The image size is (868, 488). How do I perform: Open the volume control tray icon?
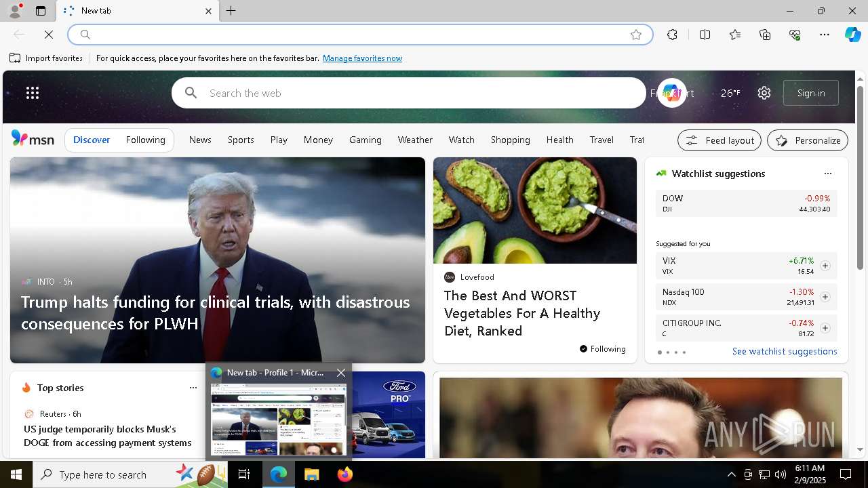pyautogui.click(x=781, y=474)
